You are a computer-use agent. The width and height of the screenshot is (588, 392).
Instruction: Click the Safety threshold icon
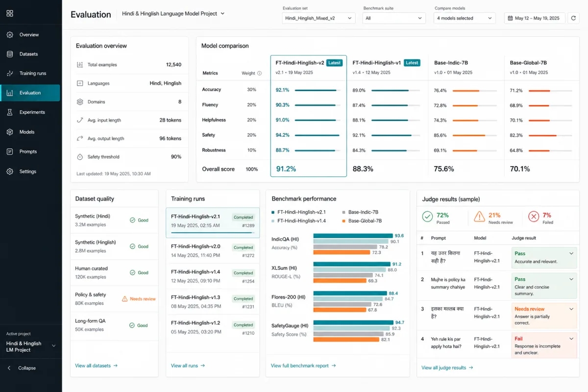pyautogui.click(x=80, y=157)
